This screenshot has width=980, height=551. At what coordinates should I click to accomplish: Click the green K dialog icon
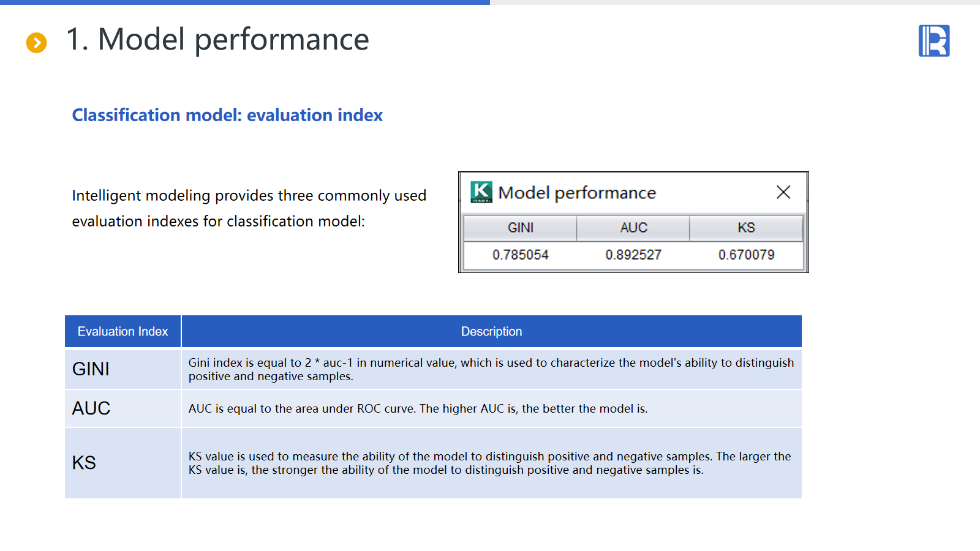coord(481,192)
